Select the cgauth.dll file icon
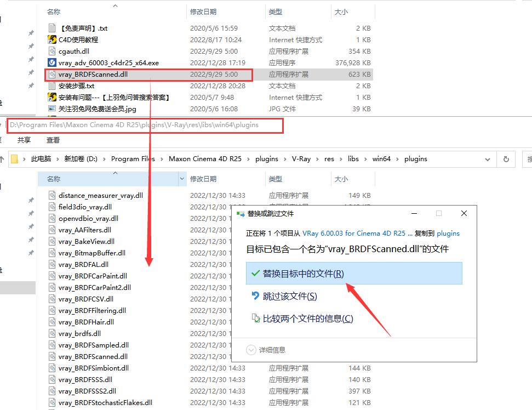The image size is (532, 410). tap(52, 52)
